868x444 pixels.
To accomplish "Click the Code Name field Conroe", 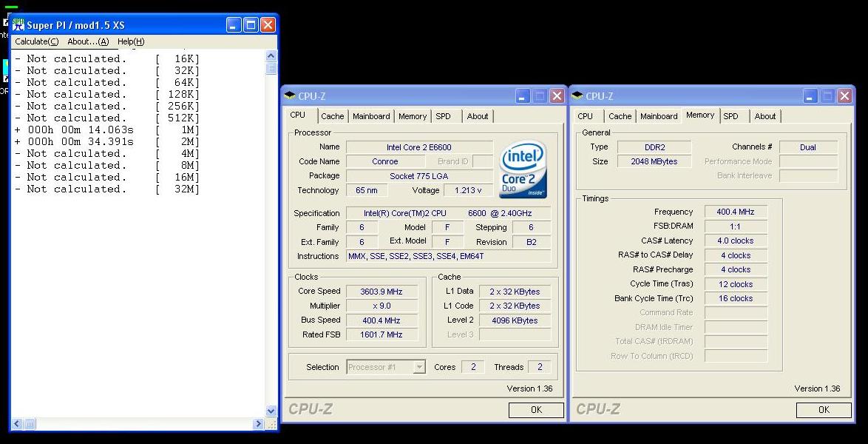I will (x=384, y=162).
